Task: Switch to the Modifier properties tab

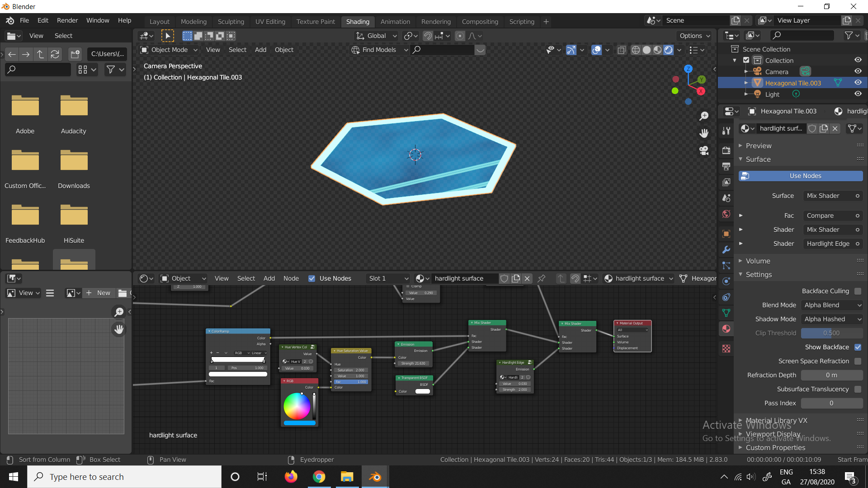Action: 726,249
